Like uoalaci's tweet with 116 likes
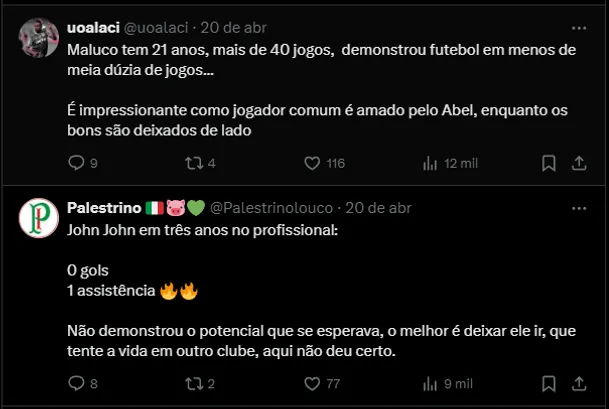This screenshot has height=409, width=609. click(x=311, y=163)
